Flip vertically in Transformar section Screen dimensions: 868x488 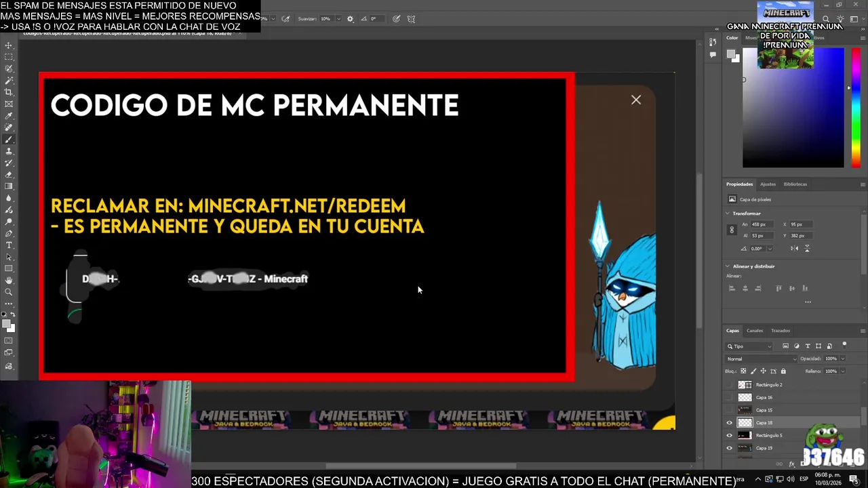[x=807, y=248]
